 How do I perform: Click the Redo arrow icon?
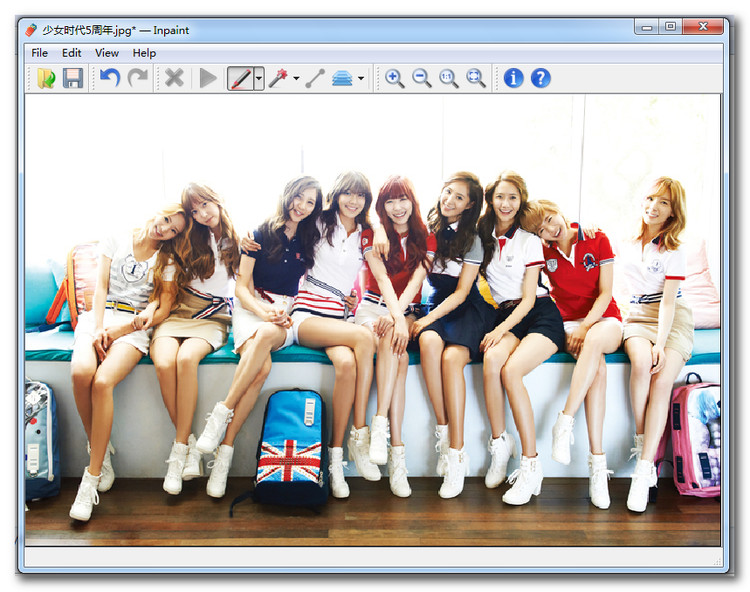138,78
